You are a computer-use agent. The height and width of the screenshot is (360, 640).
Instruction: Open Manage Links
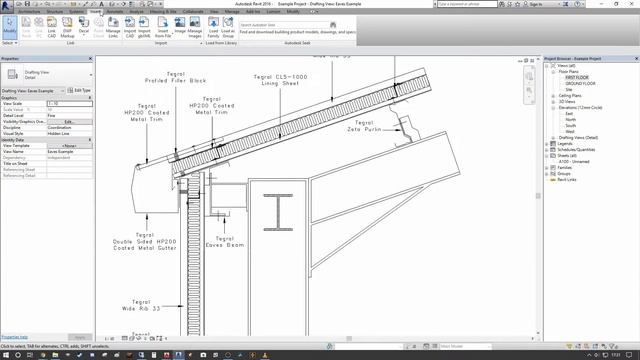(113, 27)
